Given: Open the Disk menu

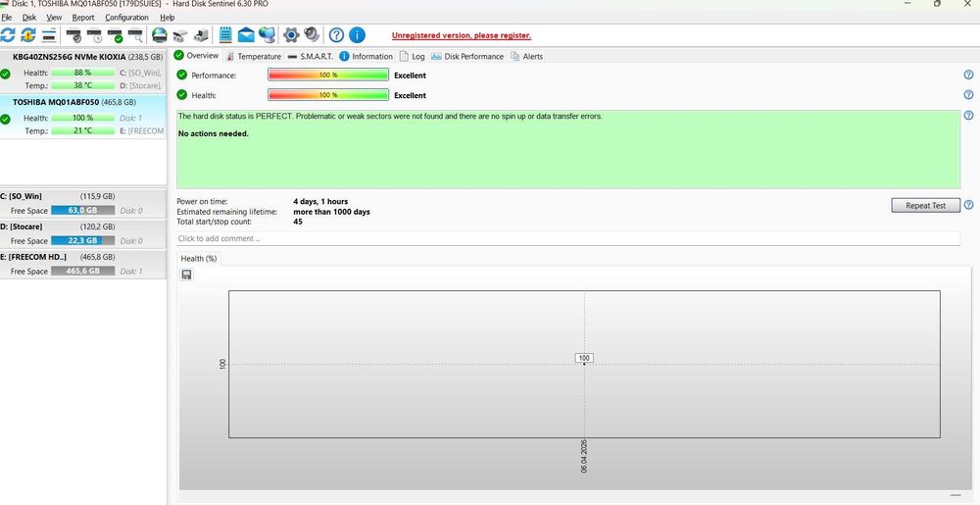Looking at the screenshot, I should [x=29, y=18].
